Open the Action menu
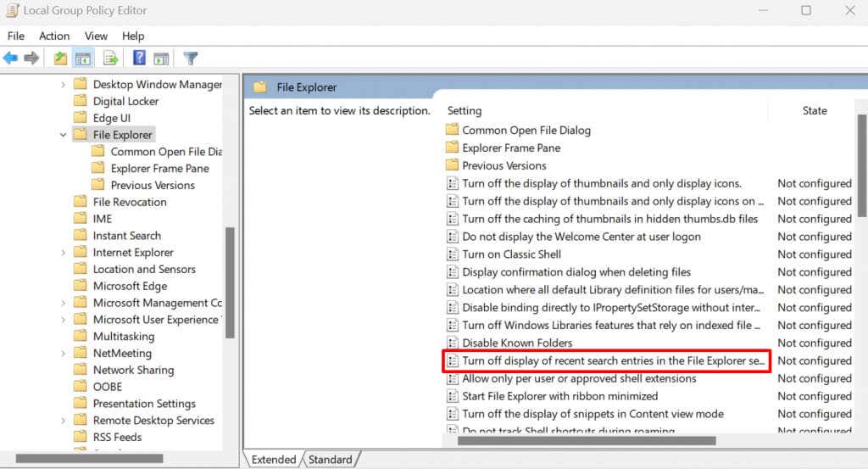Image resolution: width=868 pixels, height=469 pixels. coord(54,36)
